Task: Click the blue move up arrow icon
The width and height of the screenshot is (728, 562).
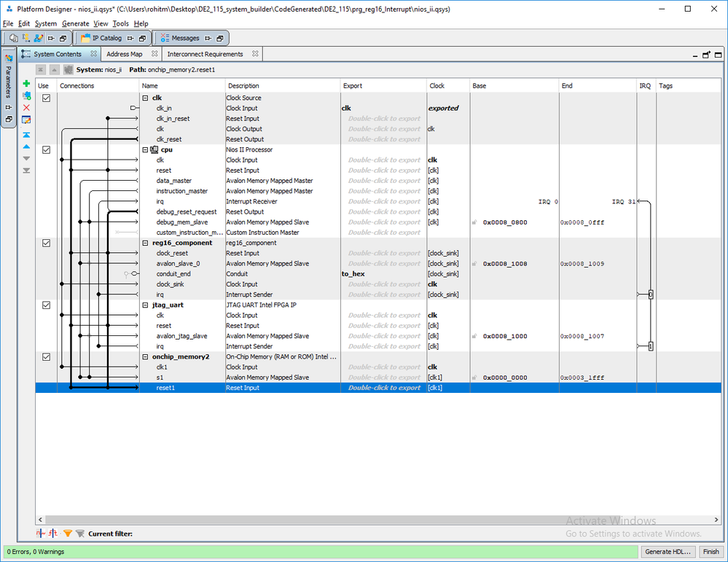Action: (26, 147)
